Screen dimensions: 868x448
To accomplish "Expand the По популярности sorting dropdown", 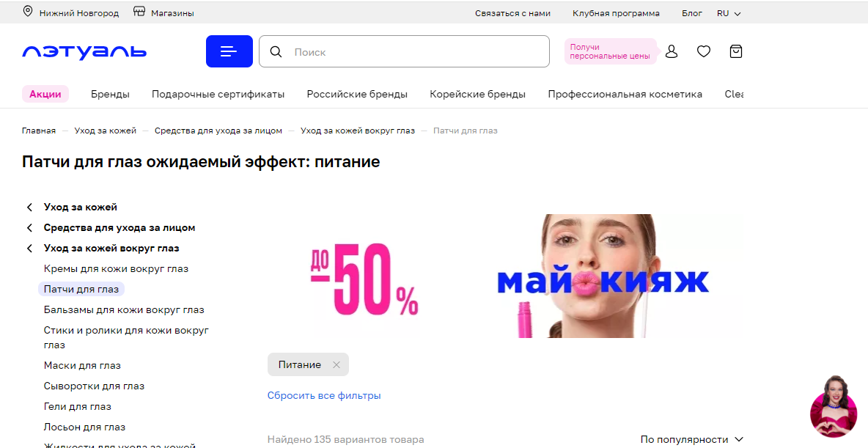I will (692, 439).
